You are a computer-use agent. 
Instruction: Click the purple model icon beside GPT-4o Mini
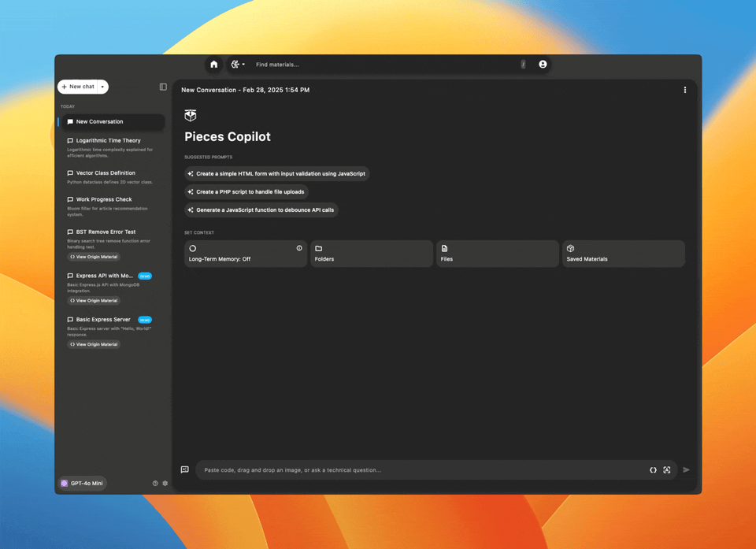click(64, 484)
